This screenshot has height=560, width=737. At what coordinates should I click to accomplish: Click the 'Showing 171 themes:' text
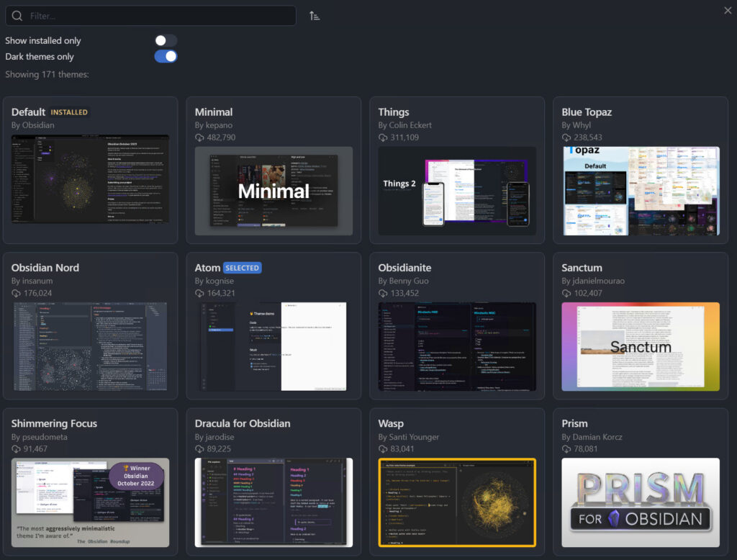point(47,74)
